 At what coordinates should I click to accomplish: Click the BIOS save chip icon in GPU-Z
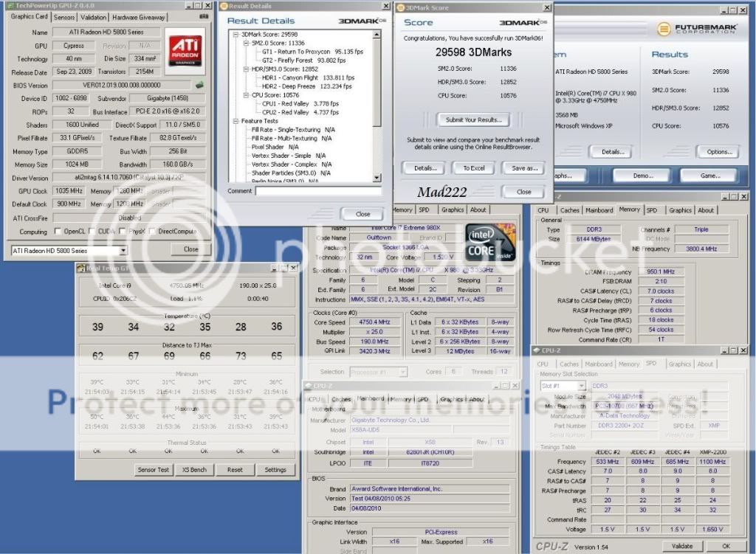[199, 86]
